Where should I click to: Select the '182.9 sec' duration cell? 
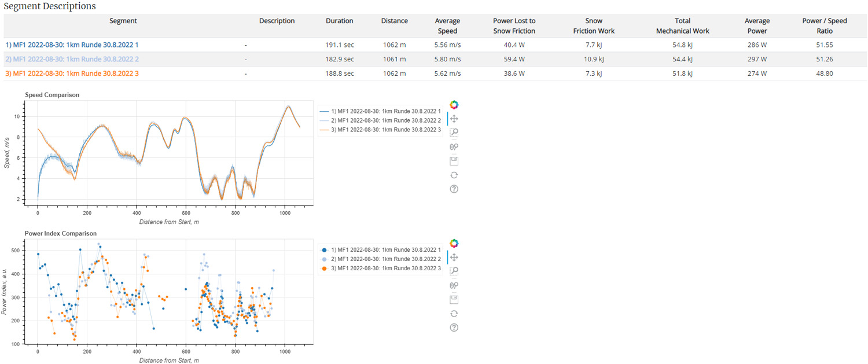(340, 59)
